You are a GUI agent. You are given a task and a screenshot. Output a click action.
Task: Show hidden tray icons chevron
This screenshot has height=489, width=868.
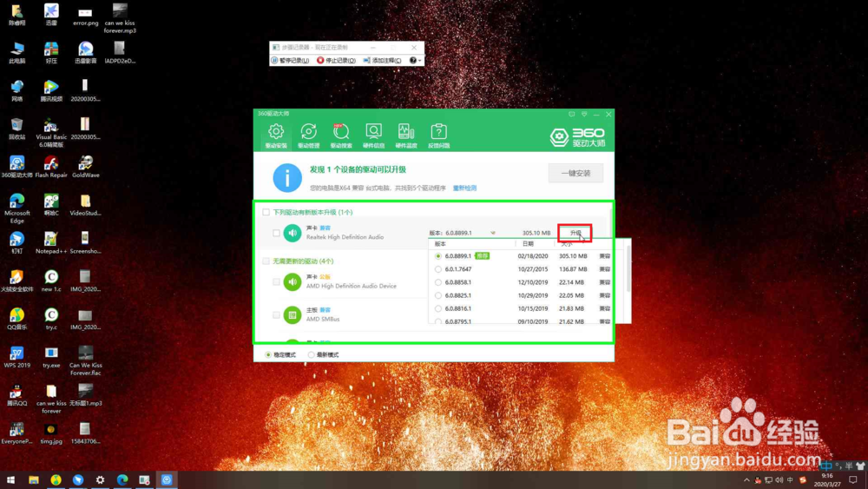(x=746, y=480)
